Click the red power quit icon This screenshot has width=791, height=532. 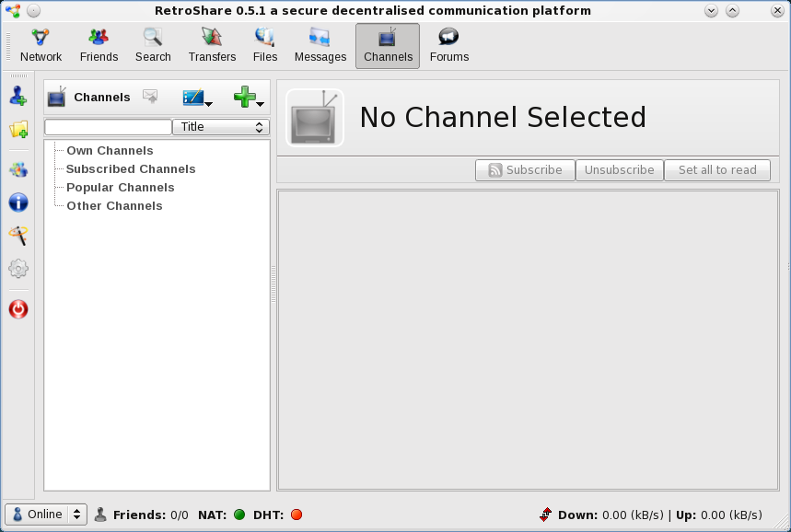click(x=18, y=309)
